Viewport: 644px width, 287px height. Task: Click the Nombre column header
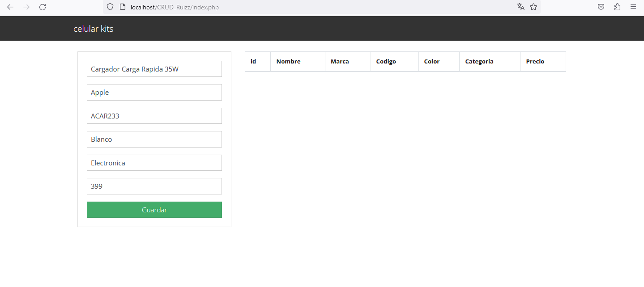pos(288,61)
